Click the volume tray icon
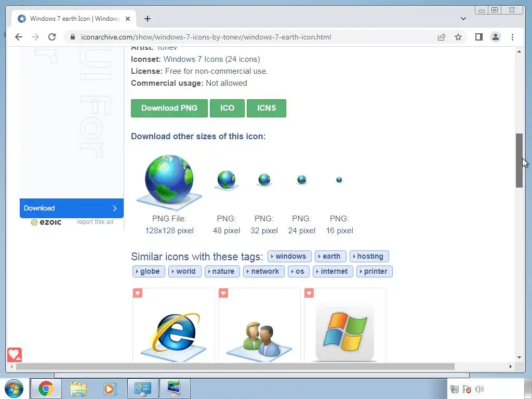Image resolution: width=532 pixels, height=399 pixels. 480,389
